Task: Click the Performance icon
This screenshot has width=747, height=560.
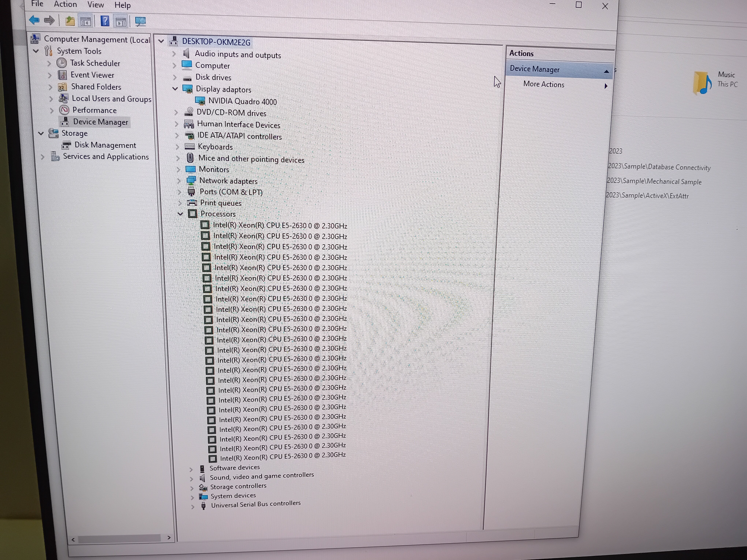Action: [64, 110]
